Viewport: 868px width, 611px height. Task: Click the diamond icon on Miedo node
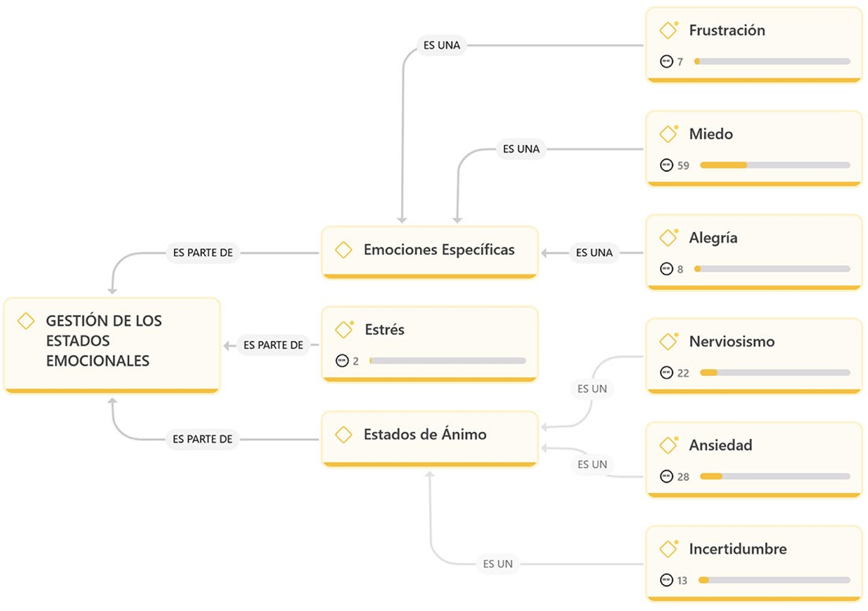668,134
